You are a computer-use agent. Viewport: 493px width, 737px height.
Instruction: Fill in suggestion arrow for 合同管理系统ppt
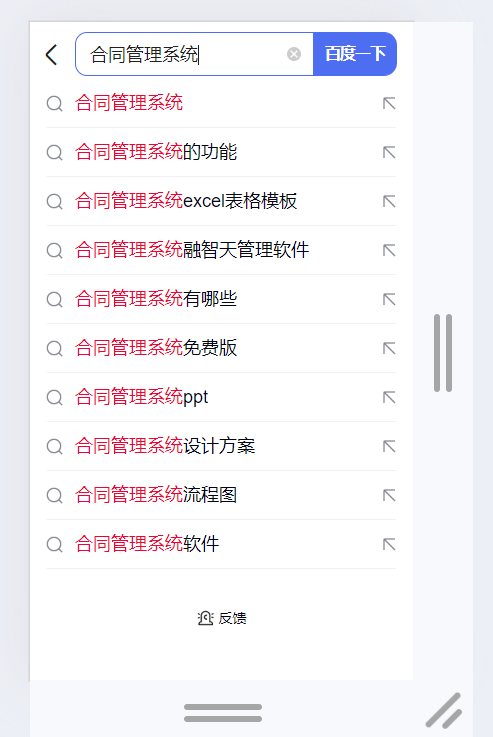click(389, 397)
